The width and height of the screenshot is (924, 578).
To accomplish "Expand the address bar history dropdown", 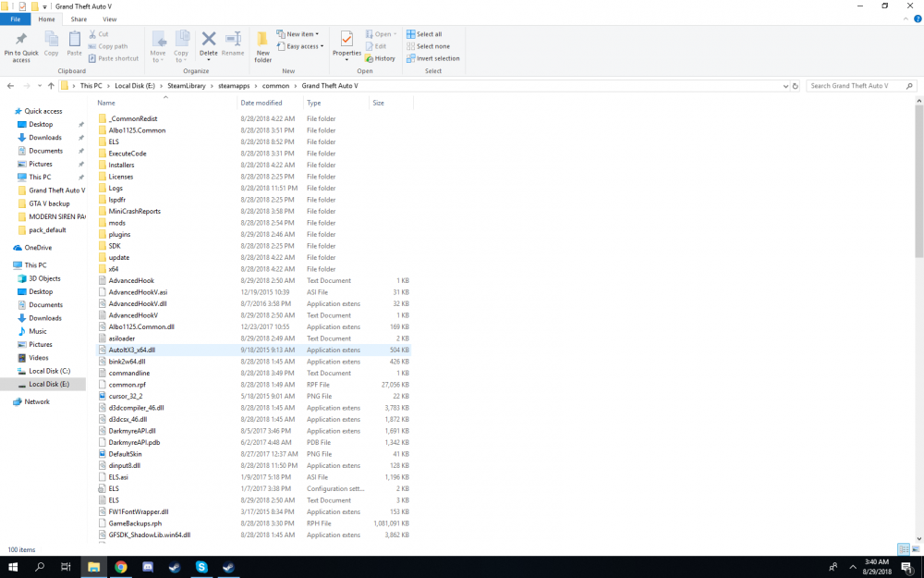I will [x=784, y=86].
